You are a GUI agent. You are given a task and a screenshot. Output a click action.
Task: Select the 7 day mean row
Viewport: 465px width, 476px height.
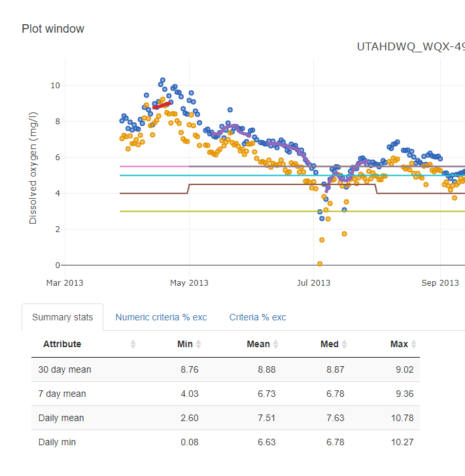tap(225, 394)
